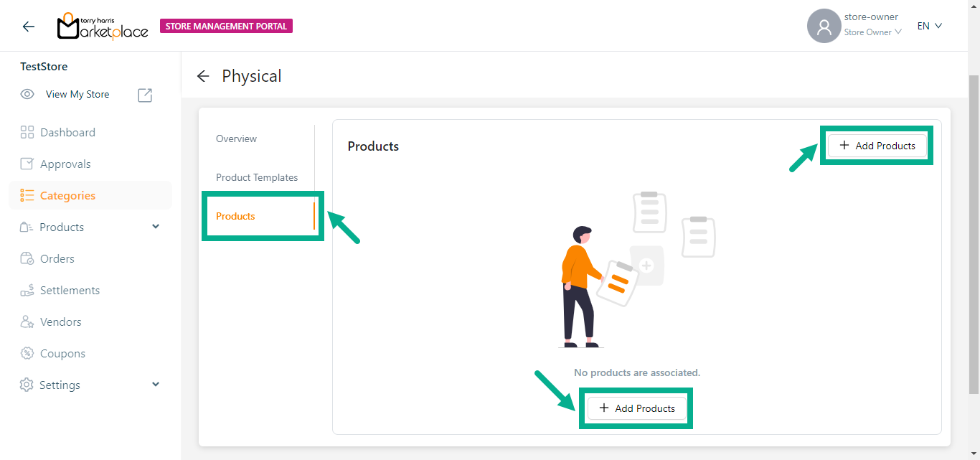Click the eye icon beside View My Store
Viewport: 980px width, 460px height.
pyautogui.click(x=27, y=94)
